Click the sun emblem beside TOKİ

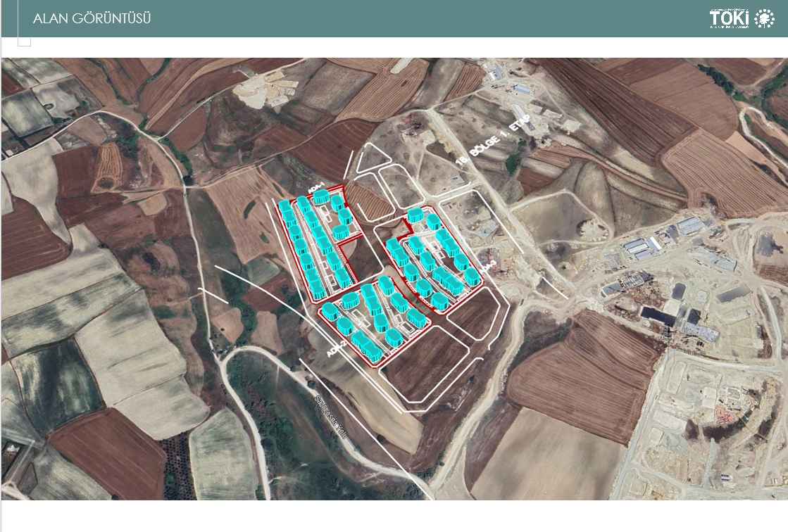(764, 18)
